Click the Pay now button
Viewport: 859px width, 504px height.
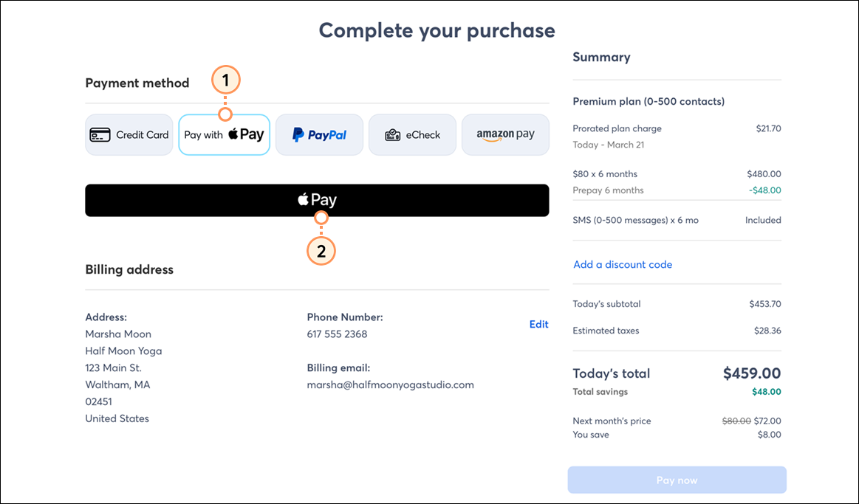[677, 480]
